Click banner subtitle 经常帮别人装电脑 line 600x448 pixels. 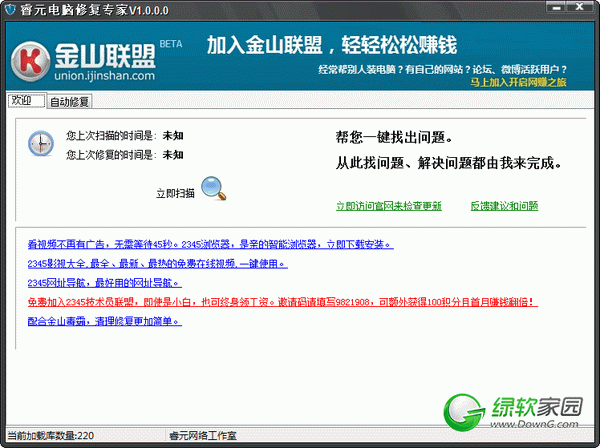[x=442, y=70]
